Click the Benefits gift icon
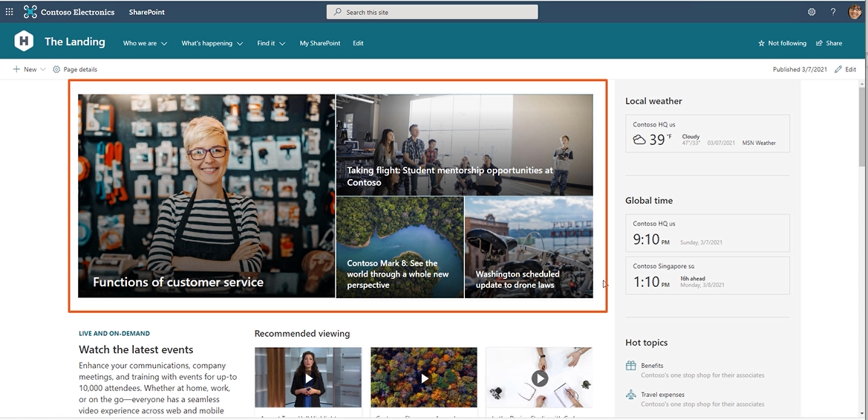868x420 pixels. click(x=630, y=366)
